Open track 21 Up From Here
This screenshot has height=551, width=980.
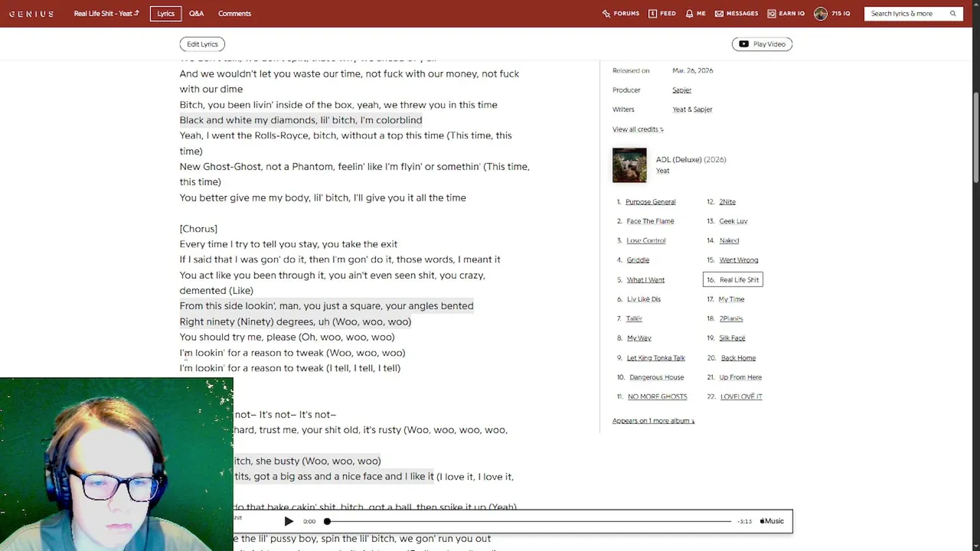(740, 377)
